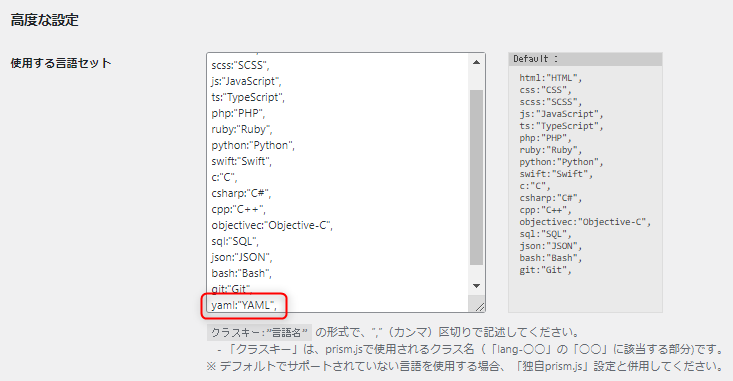
Task: Click the sql:"SQL" line in textarea
Action: coord(235,241)
